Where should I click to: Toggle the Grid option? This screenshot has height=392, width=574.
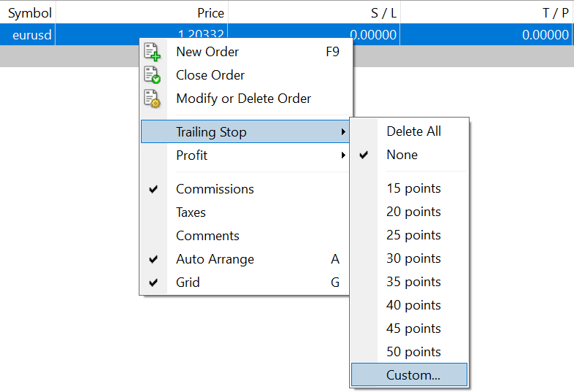245,283
